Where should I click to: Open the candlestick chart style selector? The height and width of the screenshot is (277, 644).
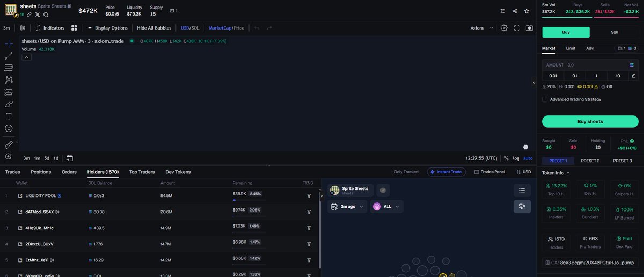[23, 28]
